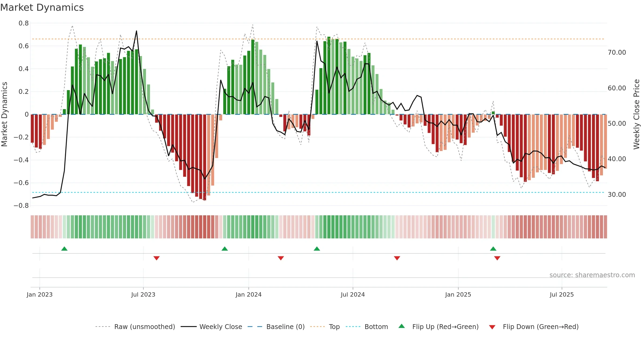Click the source: sharemaestro.com text
Viewport: 644px width, 362px height.
(592, 275)
